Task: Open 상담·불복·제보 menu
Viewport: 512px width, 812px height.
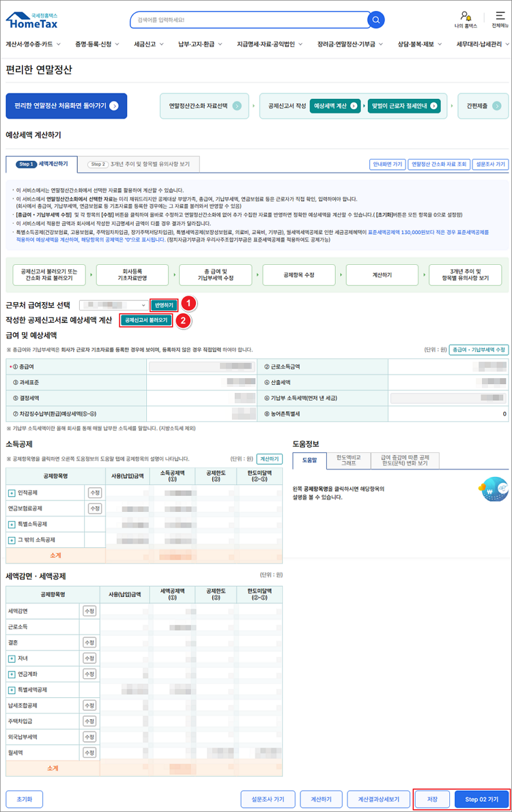Action: pyautogui.click(x=420, y=44)
